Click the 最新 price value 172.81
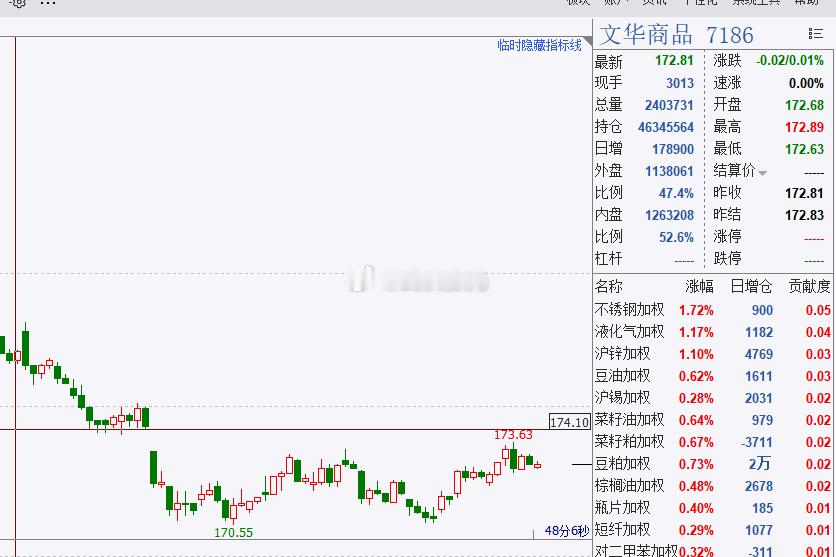The image size is (836, 557). (674, 61)
